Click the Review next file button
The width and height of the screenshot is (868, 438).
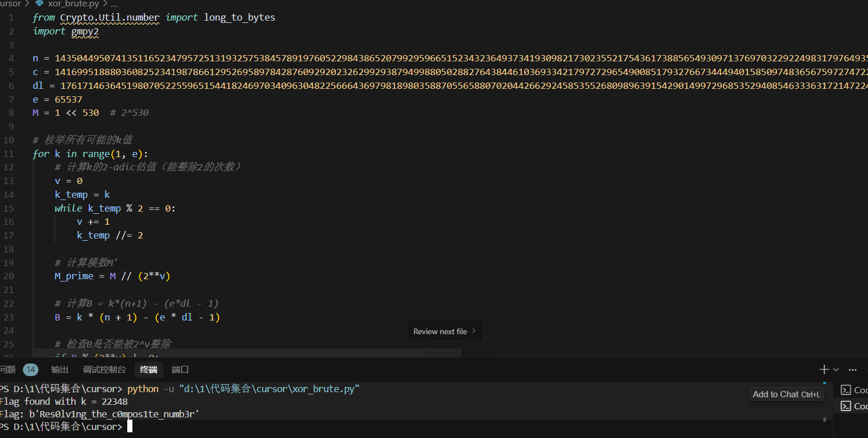point(445,331)
